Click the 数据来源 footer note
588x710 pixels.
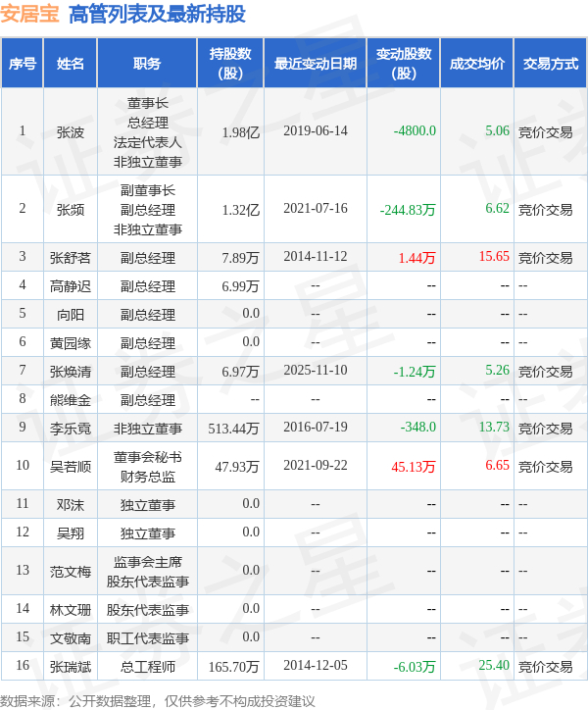pyautogui.click(x=157, y=701)
